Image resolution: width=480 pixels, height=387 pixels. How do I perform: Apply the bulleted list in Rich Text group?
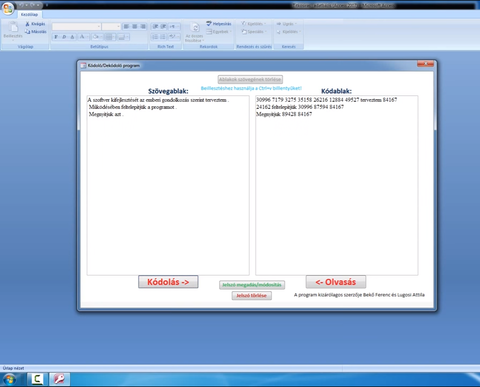pyautogui.click(x=163, y=37)
